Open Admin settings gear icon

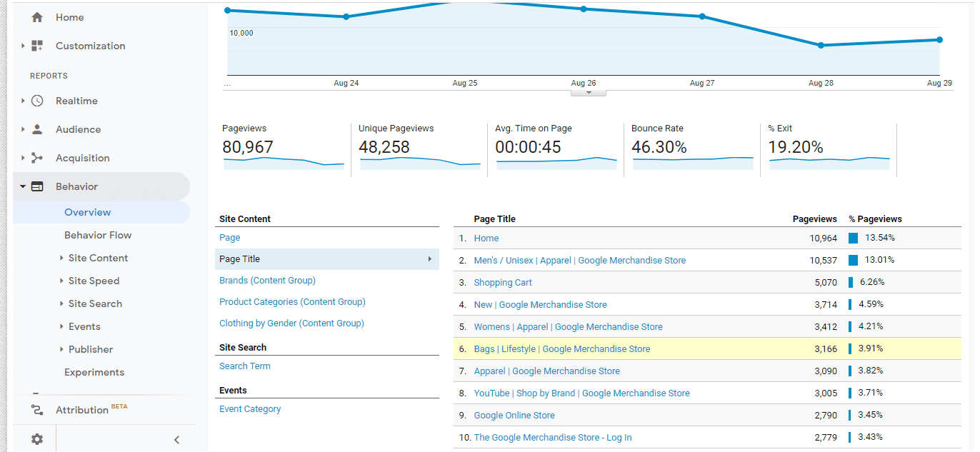(37, 439)
